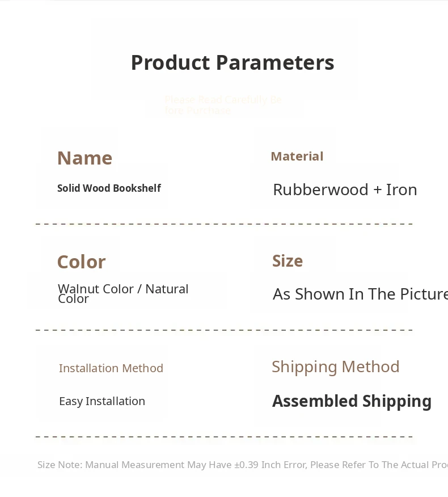Select the Name label
Image resolution: width=448 pixels, height=497 pixels.
[x=84, y=158]
